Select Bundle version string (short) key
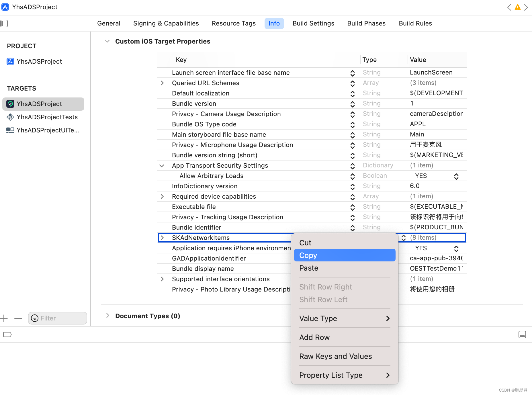This screenshot has height=395, width=532. pos(214,155)
